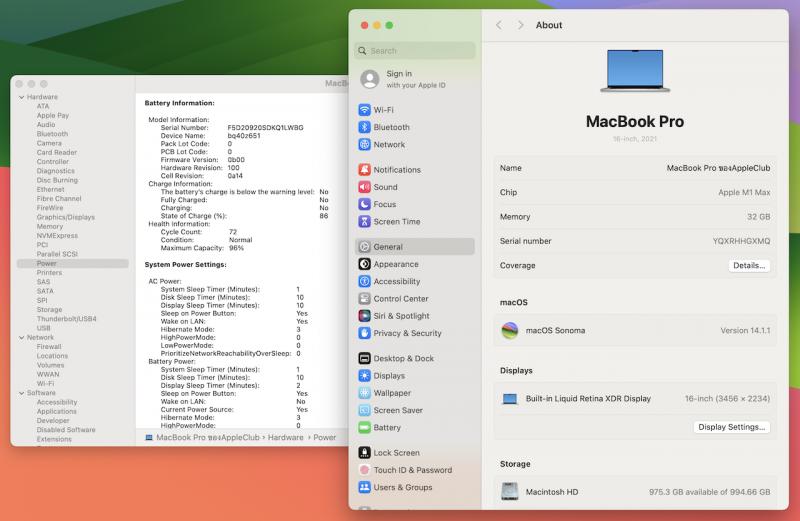Select NVMExpress in System Information sidebar
This screenshot has height=521, width=800.
tap(57, 236)
